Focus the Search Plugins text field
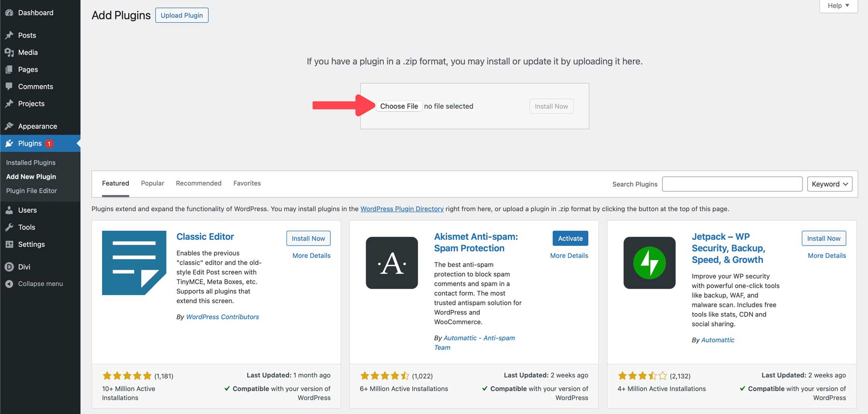 (x=732, y=184)
